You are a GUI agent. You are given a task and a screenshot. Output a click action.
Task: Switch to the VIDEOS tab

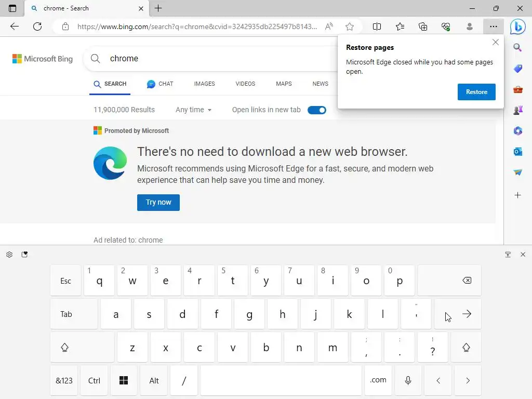[245, 84]
